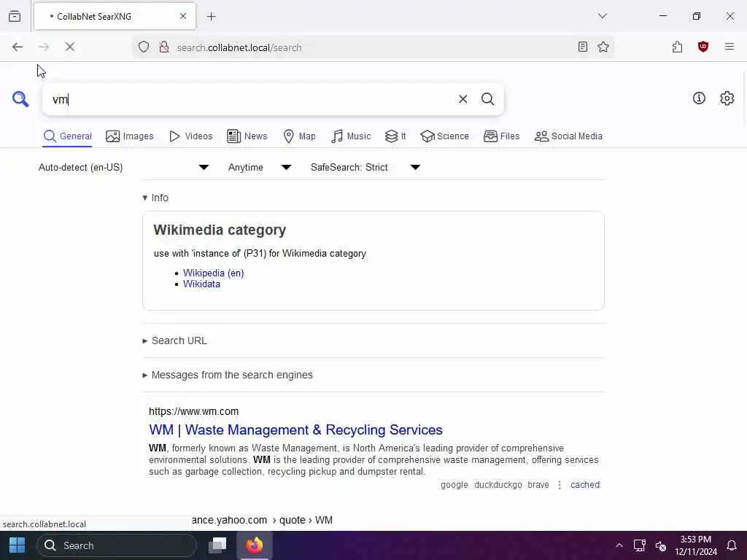Open the SafeSearch: Strict dropdown

(x=365, y=167)
